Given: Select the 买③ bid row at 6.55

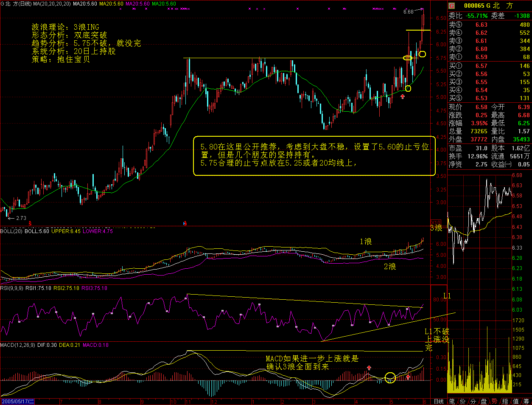Looking at the screenshot, I should point(490,82).
